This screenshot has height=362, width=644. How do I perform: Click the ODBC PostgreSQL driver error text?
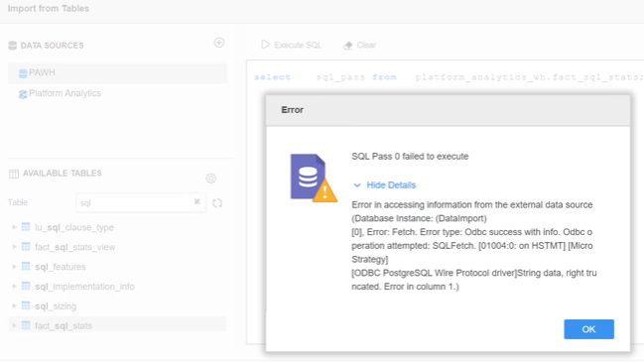(x=474, y=280)
